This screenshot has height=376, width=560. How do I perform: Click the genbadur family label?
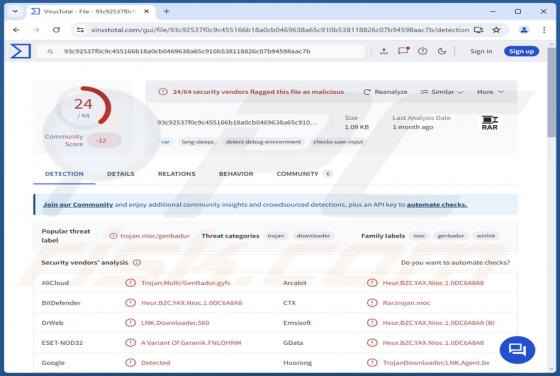point(451,236)
